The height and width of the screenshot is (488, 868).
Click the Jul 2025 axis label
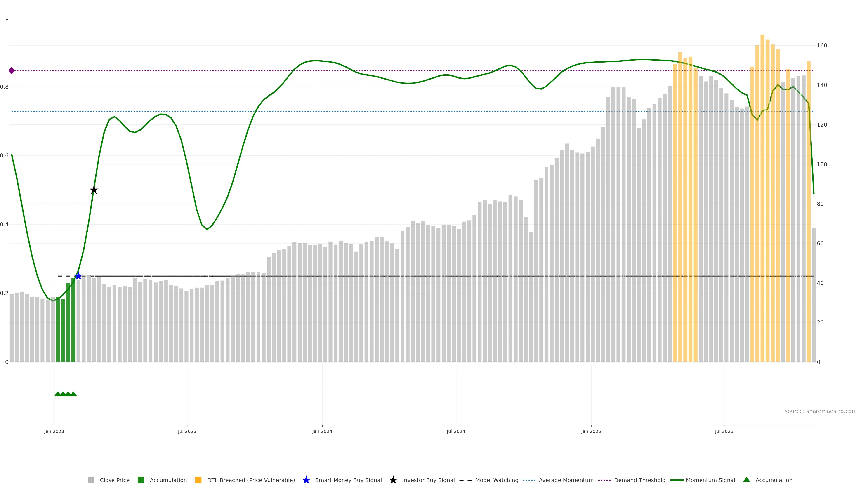724,431
